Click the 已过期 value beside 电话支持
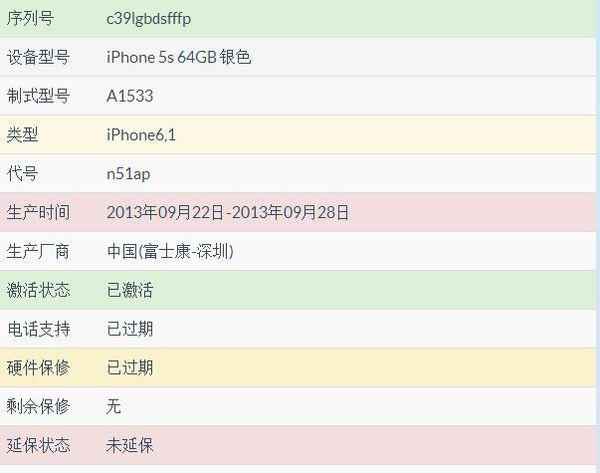Screen dimensions: 600x473 (x=130, y=329)
